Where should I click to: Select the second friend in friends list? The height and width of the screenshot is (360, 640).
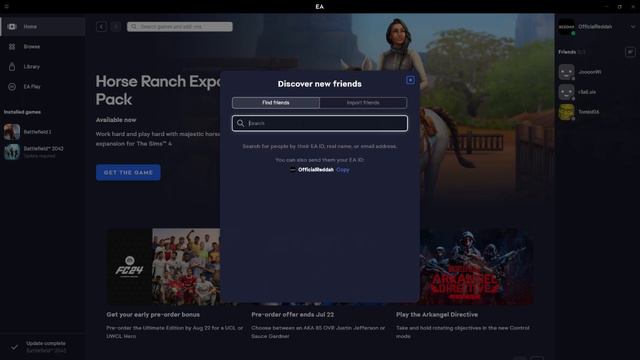pyautogui.click(x=596, y=92)
